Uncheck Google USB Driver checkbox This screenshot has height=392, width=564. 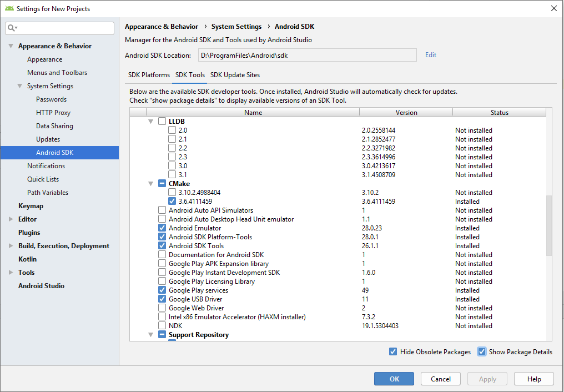[162, 299]
